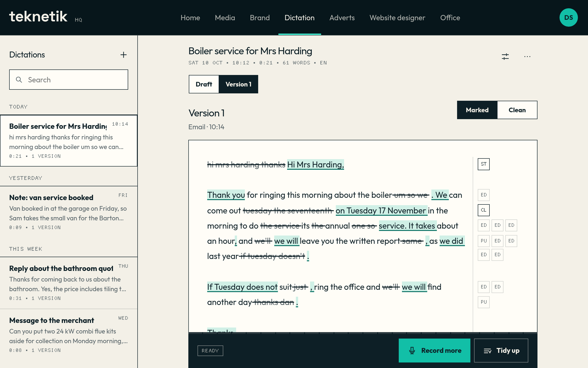Click inserted phrase 'on Tuesday 17 November'

point(382,210)
